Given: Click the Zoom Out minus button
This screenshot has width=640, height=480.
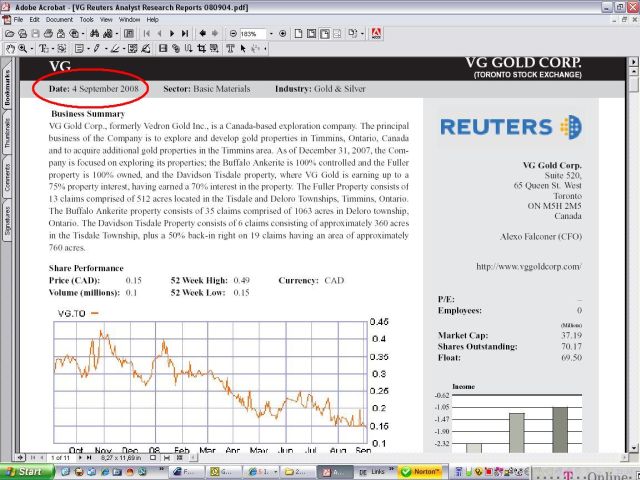Looking at the screenshot, I should 233,34.
